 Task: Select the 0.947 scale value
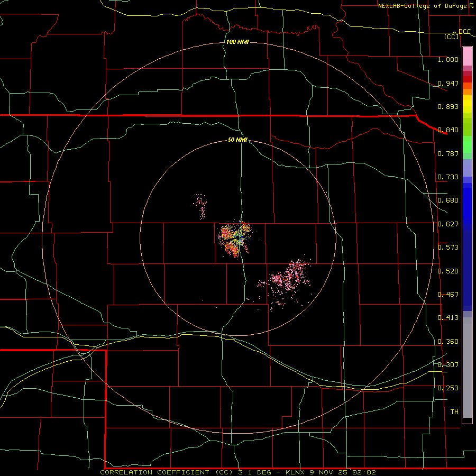(x=448, y=83)
